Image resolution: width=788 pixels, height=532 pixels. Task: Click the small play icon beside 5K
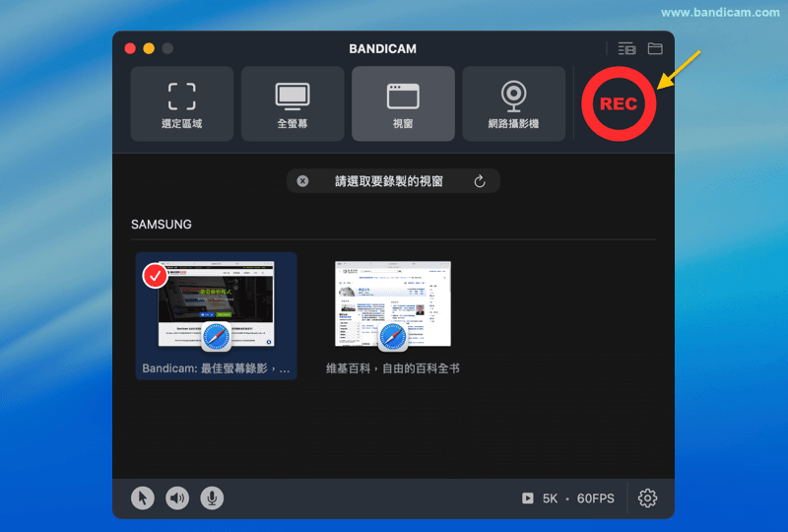pos(528,499)
